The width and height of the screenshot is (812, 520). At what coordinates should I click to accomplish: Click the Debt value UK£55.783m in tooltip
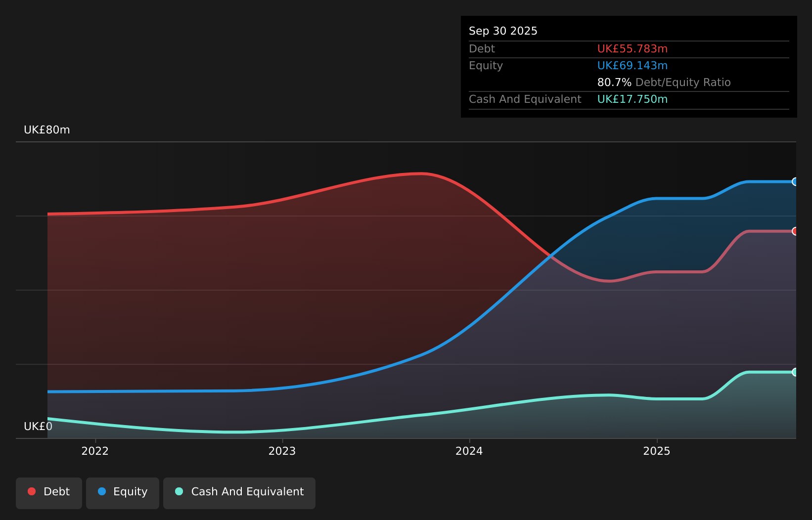click(632, 49)
